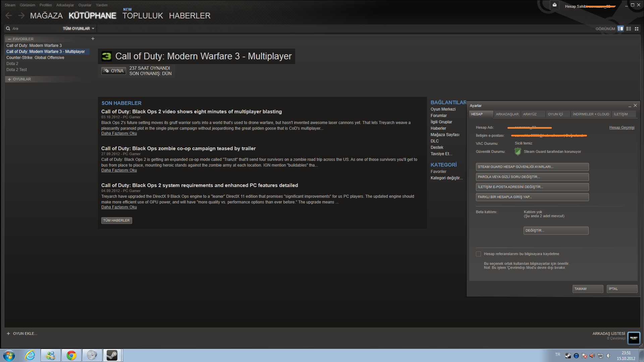The width and height of the screenshot is (644, 362).
Task: Click the Modern Warfare 3 game logo
Action: 107,56
